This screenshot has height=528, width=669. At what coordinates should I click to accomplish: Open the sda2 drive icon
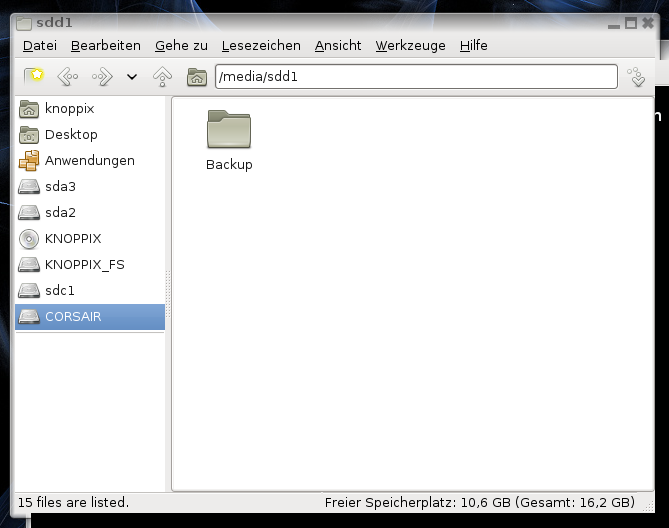pos(29,213)
